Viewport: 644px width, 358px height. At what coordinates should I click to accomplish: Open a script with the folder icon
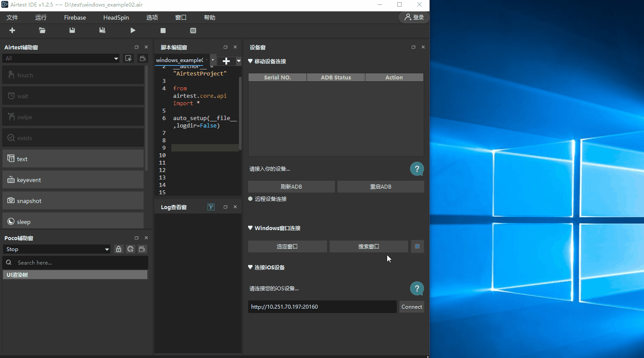(x=42, y=31)
